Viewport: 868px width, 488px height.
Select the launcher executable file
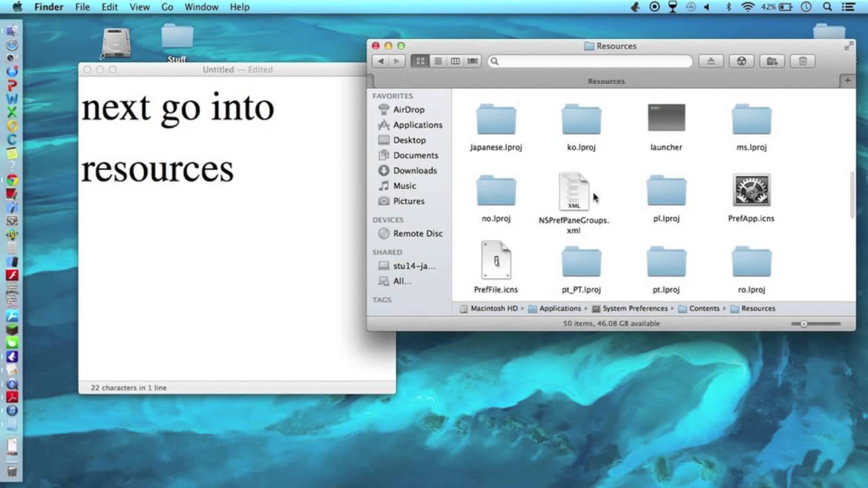tap(666, 127)
